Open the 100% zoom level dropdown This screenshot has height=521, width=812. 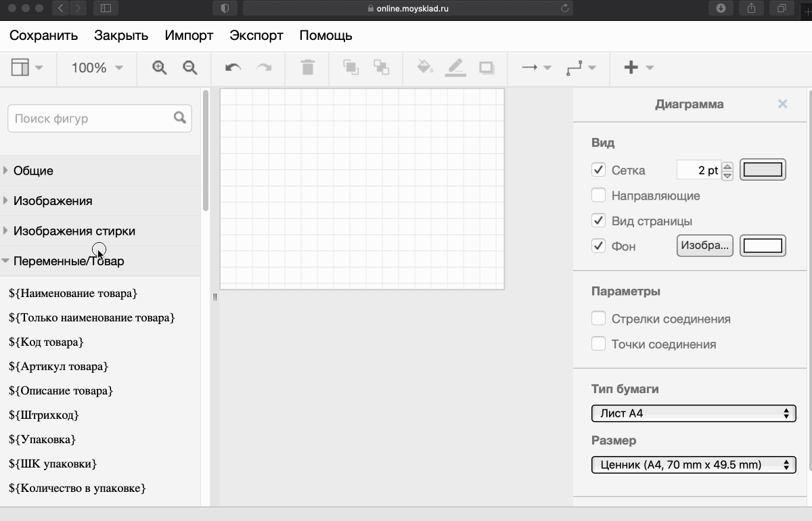(x=97, y=68)
